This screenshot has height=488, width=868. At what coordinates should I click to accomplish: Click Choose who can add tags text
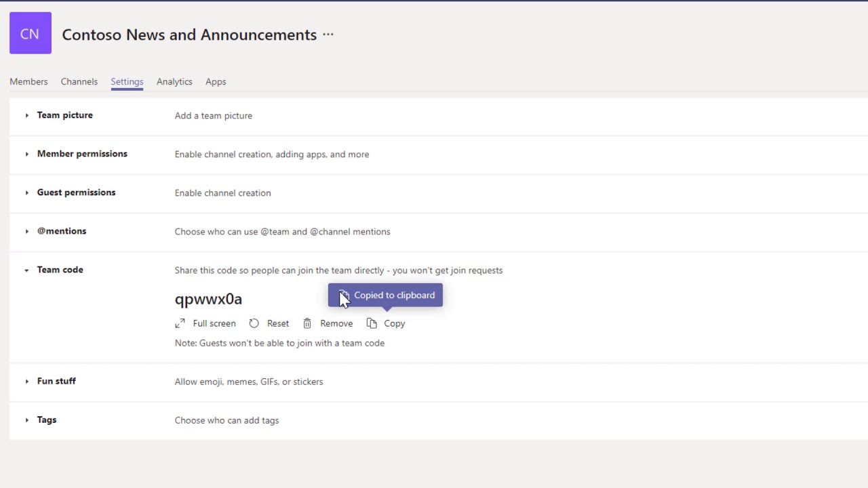[226, 420]
